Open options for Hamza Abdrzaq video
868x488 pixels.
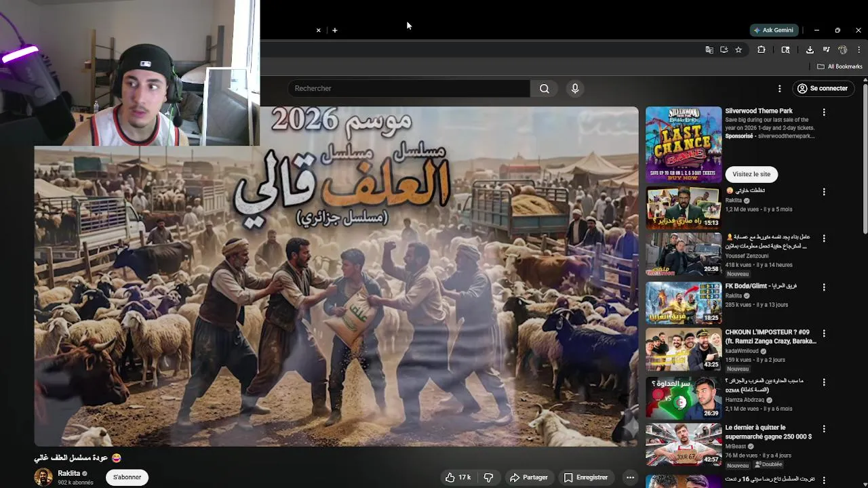click(x=824, y=383)
